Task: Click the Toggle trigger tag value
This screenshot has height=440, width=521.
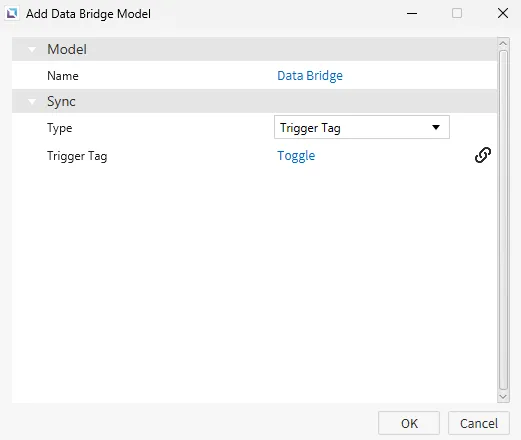Action: pyautogui.click(x=296, y=156)
